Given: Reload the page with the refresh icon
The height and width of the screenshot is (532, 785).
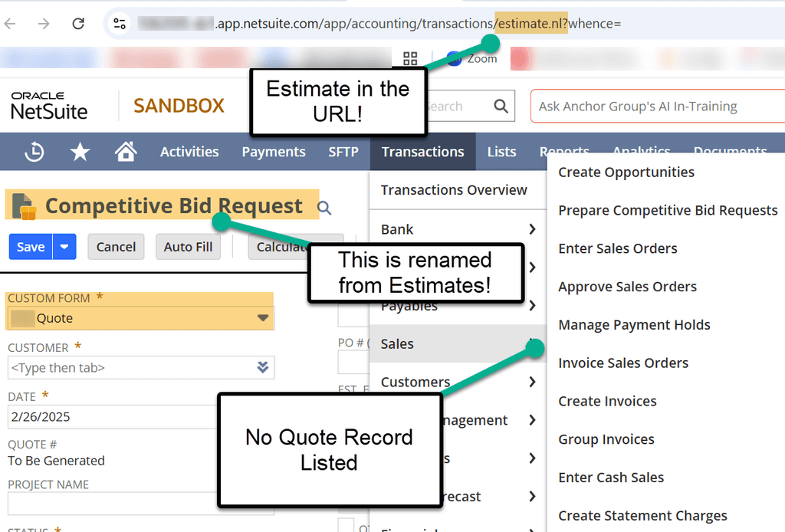Looking at the screenshot, I should point(78,24).
